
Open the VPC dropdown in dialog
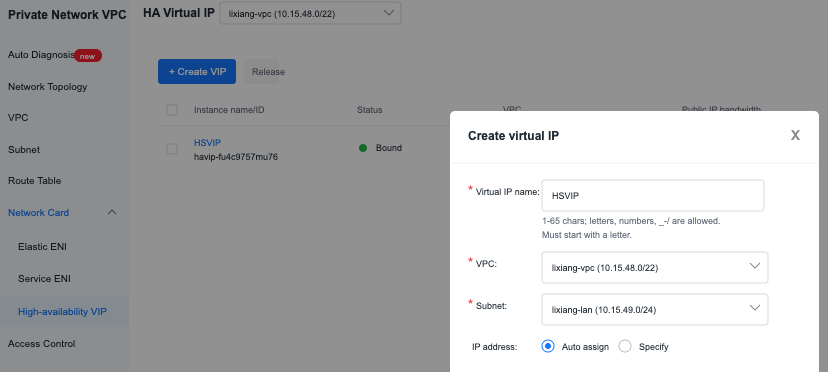pyautogui.click(x=655, y=267)
